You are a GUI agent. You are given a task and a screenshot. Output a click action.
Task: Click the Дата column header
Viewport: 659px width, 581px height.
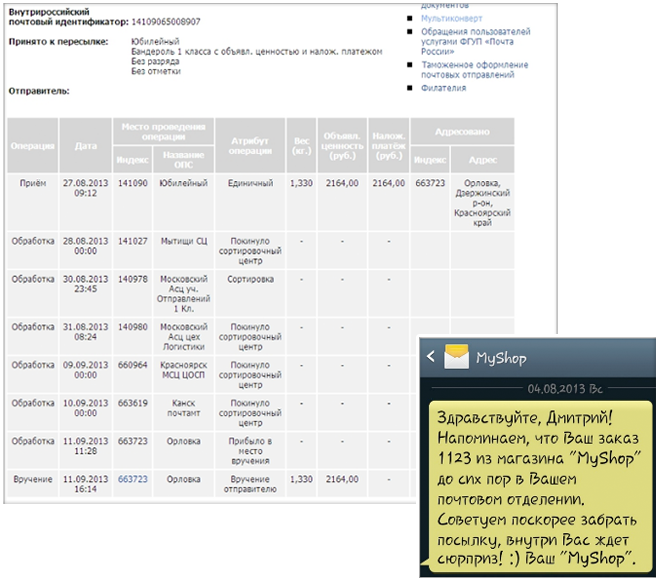pos(86,145)
